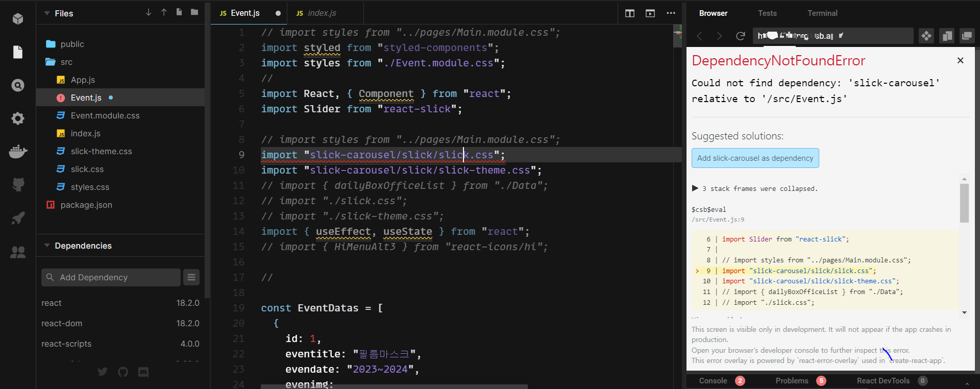
Task: Refresh the browser preview
Action: point(740,36)
